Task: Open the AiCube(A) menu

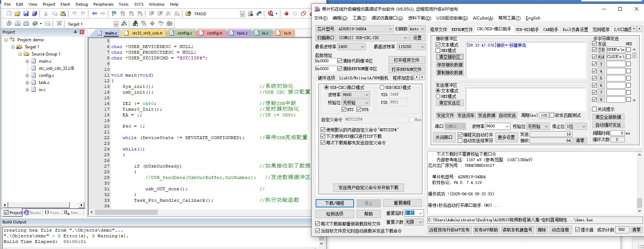Action: [x=483, y=18]
